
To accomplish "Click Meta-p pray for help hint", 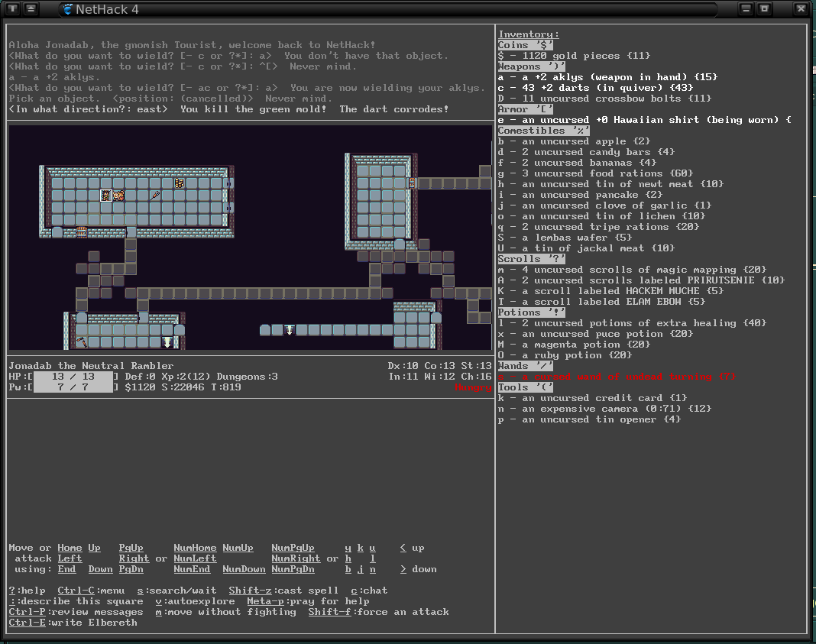I will click(x=308, y=601).
